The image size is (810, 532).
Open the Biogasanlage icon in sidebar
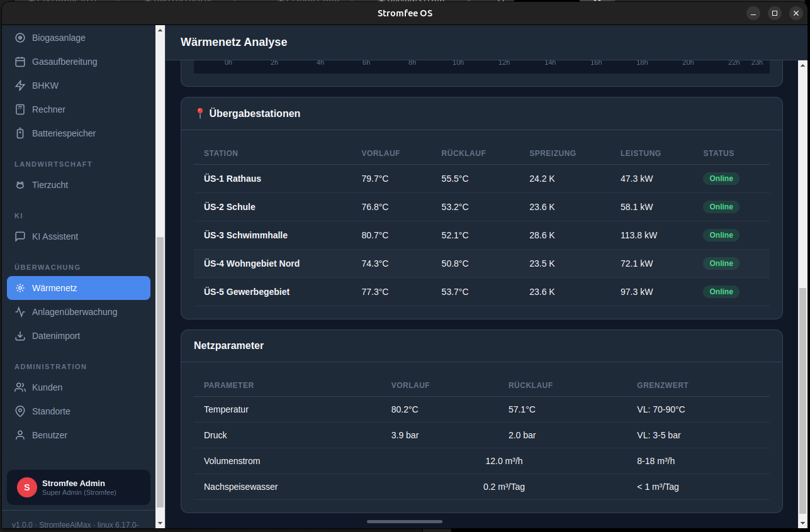20,38
